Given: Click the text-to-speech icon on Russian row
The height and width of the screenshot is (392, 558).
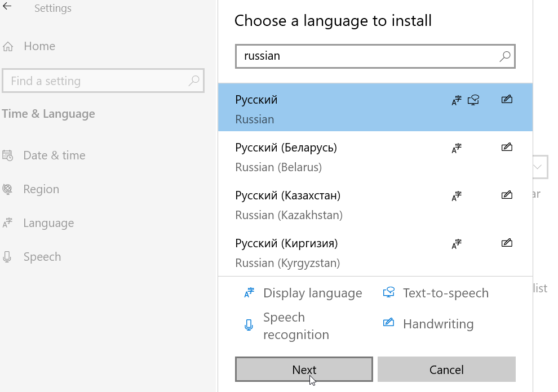Looking at the screenshot, I should (x=473, y=101).
